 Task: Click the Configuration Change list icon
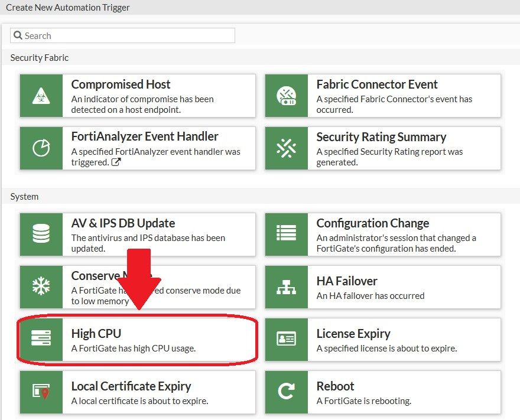click(x=286, y=235)
